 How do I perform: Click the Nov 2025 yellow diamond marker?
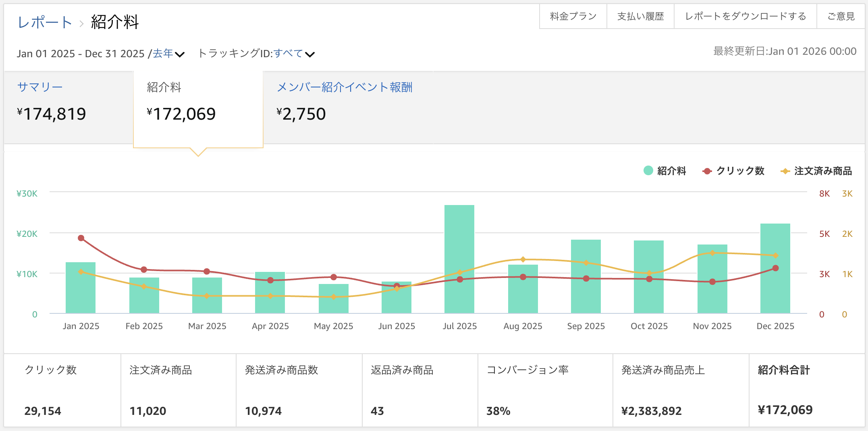click(x=712, y=253)
